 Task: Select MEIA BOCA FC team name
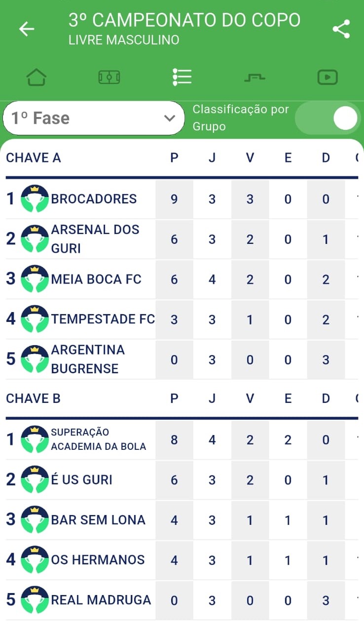click(96, 279)
